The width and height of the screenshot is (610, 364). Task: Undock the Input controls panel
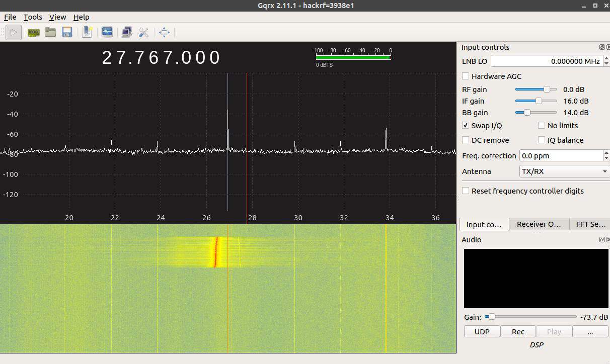602,47
